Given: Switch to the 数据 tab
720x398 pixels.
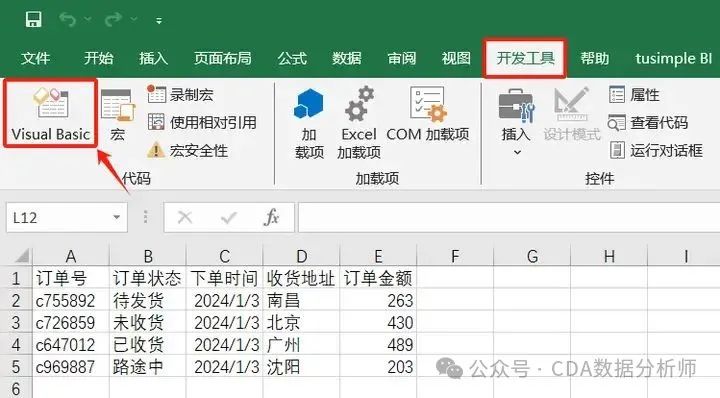Looking at the screenshot, I should (347, 58).
